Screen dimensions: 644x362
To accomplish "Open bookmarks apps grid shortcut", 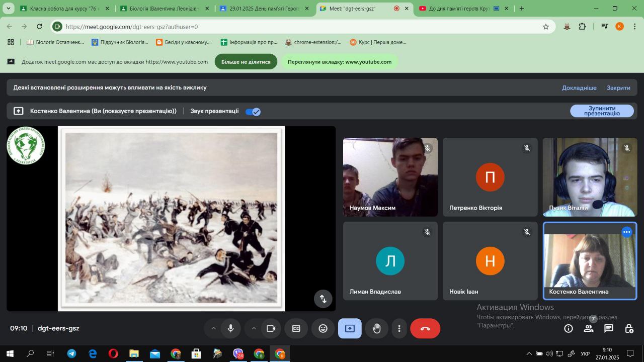I will tap(11, 42).
